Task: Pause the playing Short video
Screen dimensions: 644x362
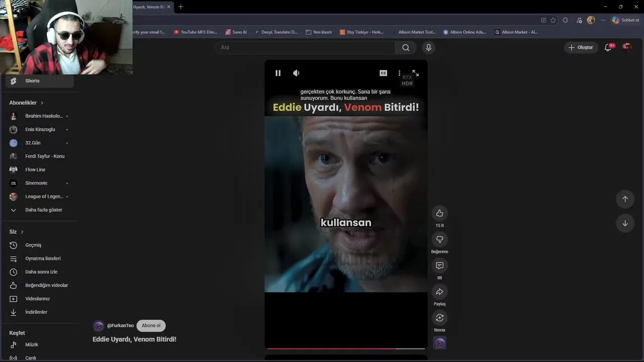Action: 278,73
